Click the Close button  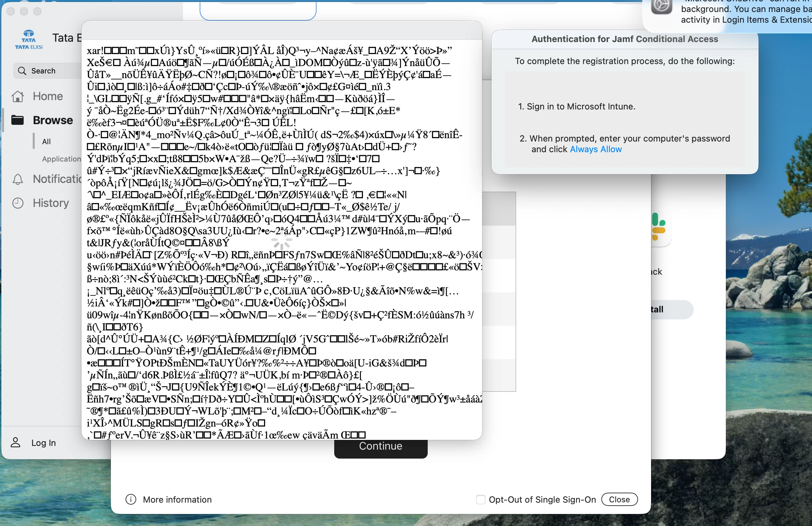pyautogui.click(x=619, y=499)
